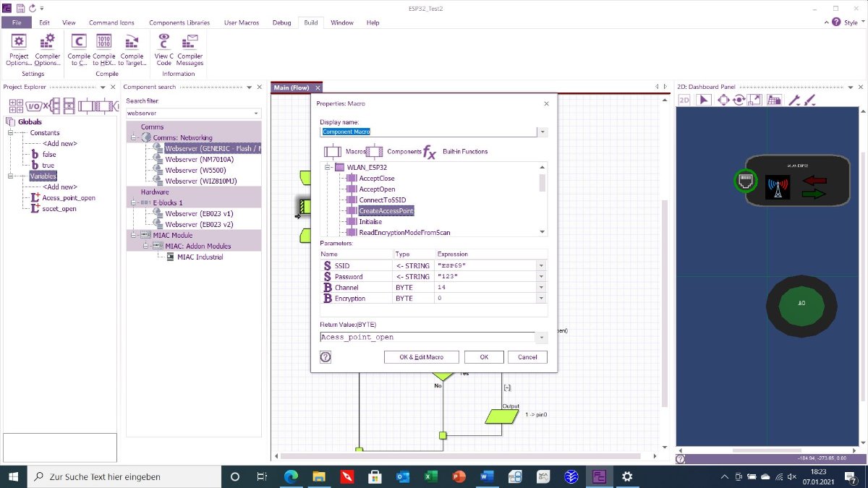The height and width of the screenshot is (488, 868).
Task: Switch to the Edit ribbon tab
Action: click(x=44, y=22)
